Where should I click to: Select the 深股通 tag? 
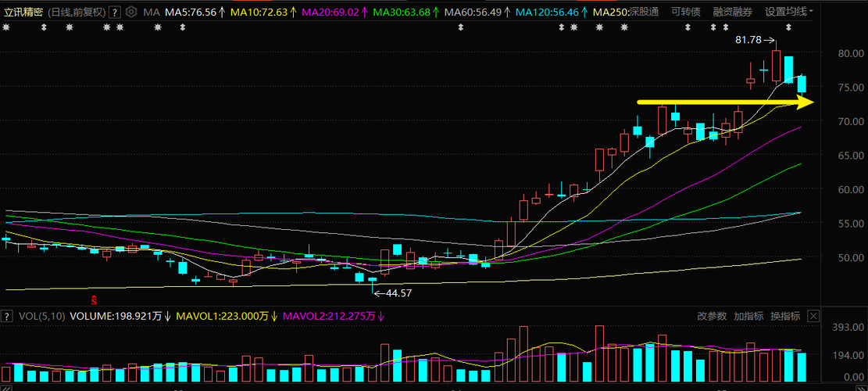click(643, 12)
